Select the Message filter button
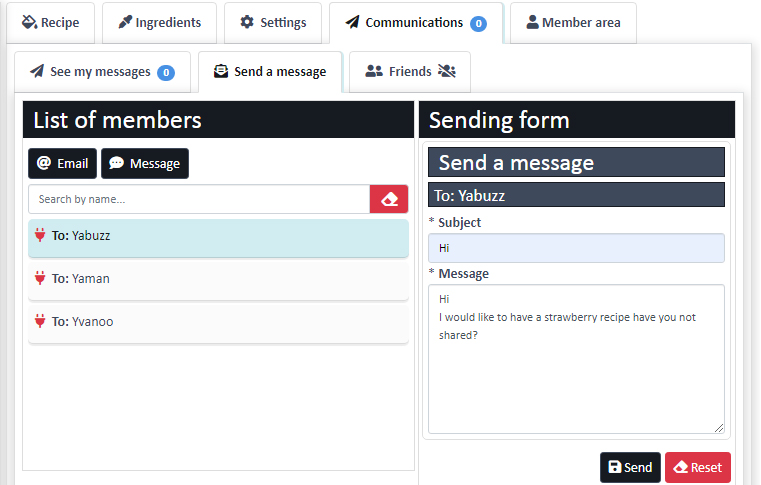This screenshot has width=761, height=485. pyautogui.click(x=145, y=164)
